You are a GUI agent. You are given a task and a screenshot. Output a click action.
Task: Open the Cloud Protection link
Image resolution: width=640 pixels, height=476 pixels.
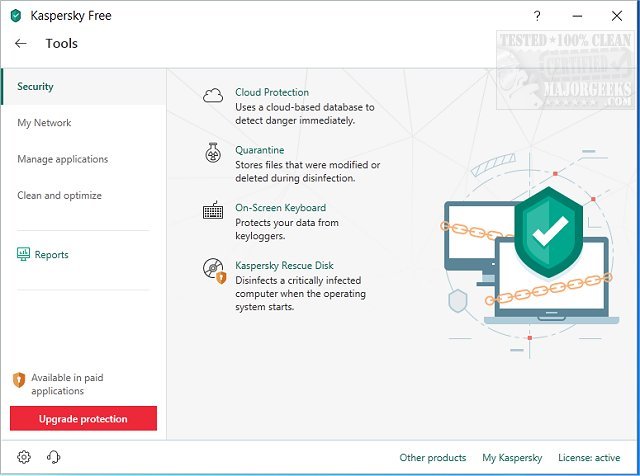point(272,93)
